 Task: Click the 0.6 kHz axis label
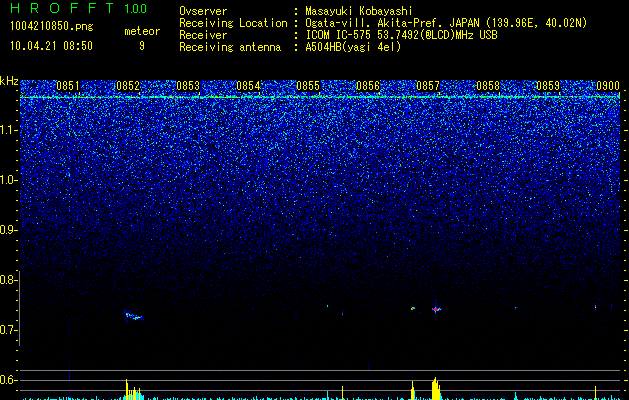9,380
